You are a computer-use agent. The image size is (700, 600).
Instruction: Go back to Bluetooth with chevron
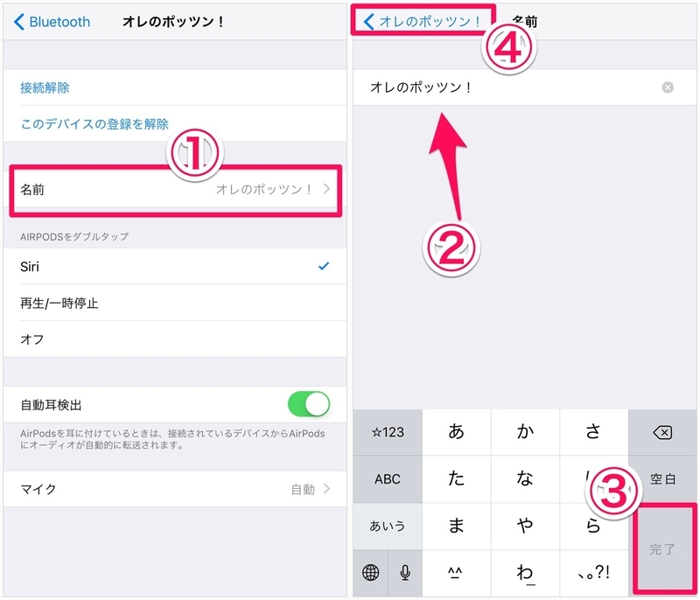(52, 21)
